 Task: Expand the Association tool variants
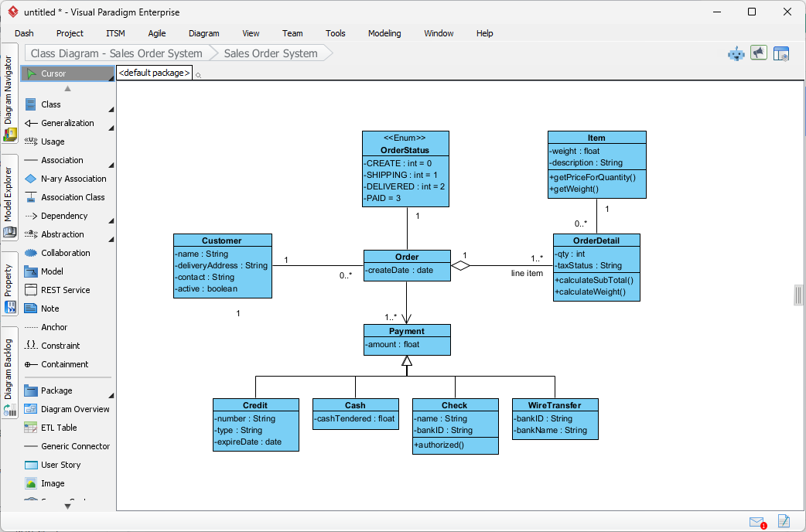click(x=113, y=165)
